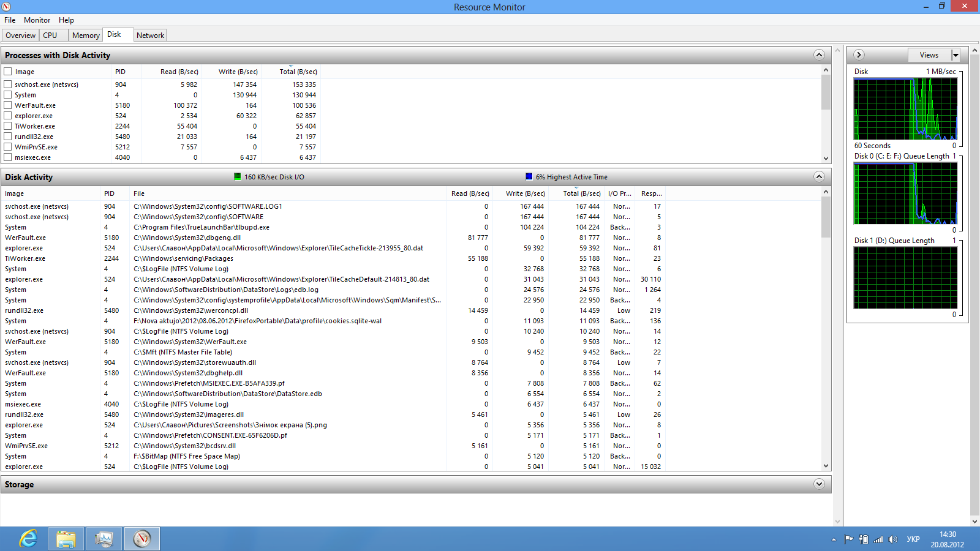This screenshot has height=551, width=980.
Task: Click the Resource Monitor taskbar icon
Action: click(142, 539)
